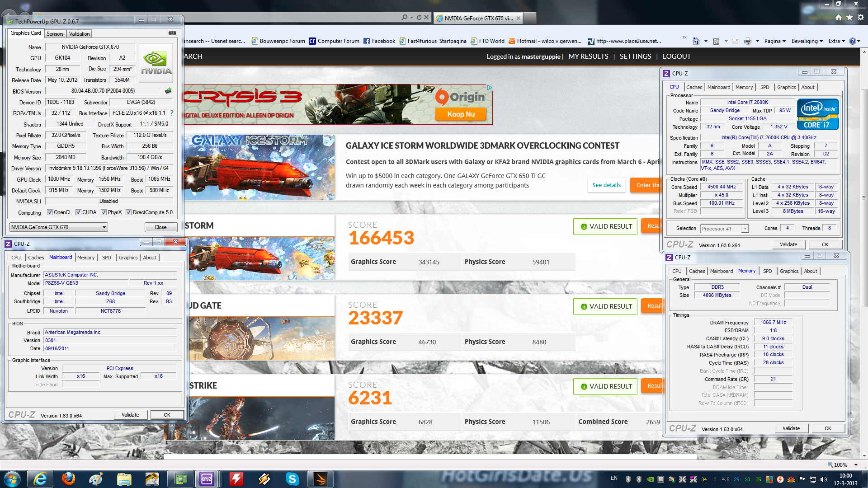The image size is (868, 488).
Task: Click OK in Memory CPU-Z window
Action: tap(828, 428)
